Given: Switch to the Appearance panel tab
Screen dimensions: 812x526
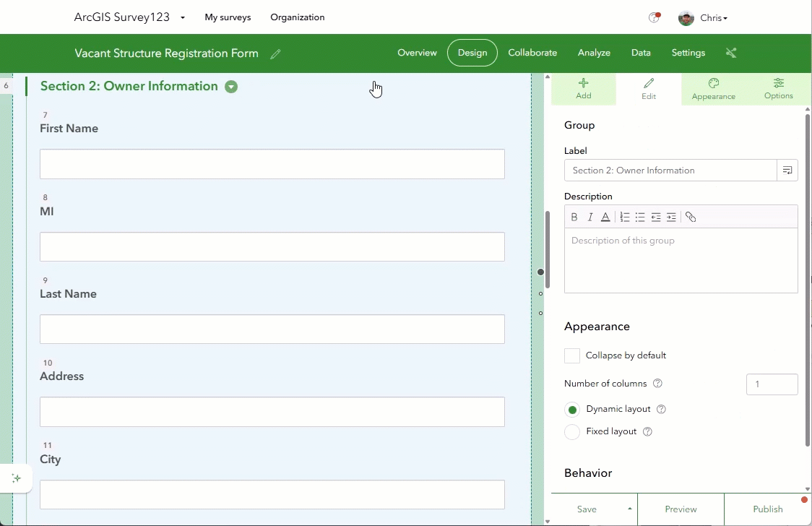Looking at the screenshot, I should [713, 89].
